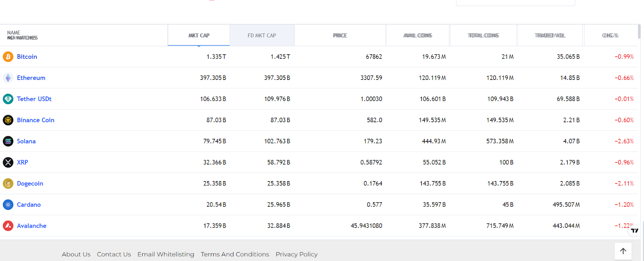Click the Dogecoin logo icon
Screen dimensions: 644x261
point(8,183)
